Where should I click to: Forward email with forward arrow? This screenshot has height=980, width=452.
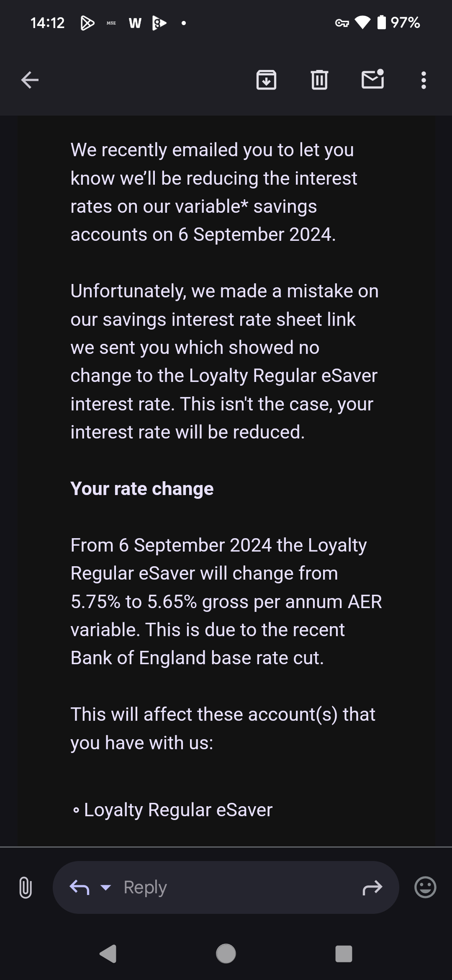[x=372, y=887]
